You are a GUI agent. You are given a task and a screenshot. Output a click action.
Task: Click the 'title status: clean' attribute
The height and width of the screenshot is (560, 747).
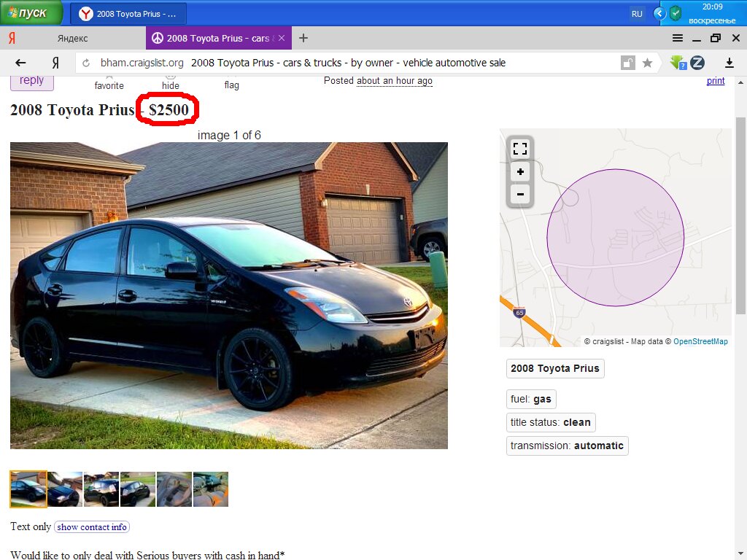[551, 422]
